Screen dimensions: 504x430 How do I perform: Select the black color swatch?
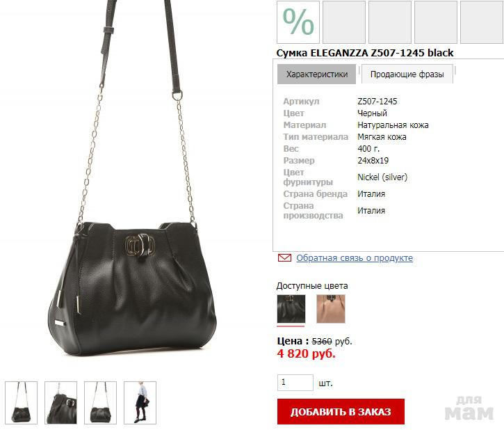coord(291,309)
